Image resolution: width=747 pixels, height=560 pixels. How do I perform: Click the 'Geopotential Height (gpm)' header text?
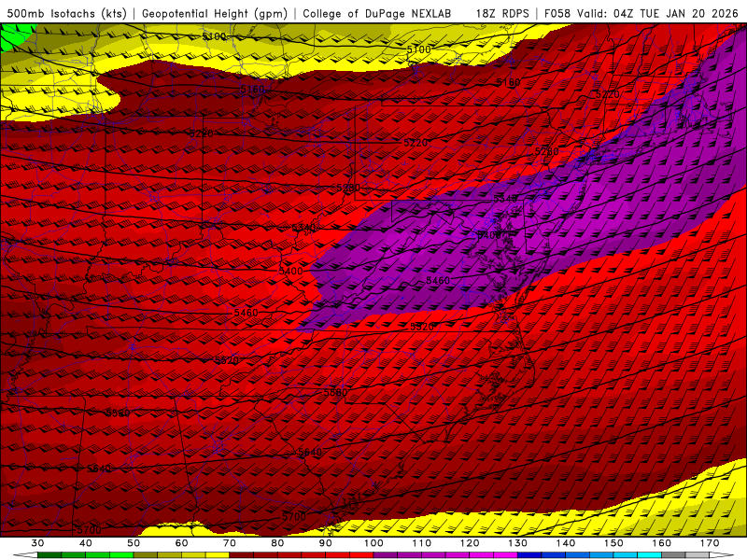click(215, 14)
